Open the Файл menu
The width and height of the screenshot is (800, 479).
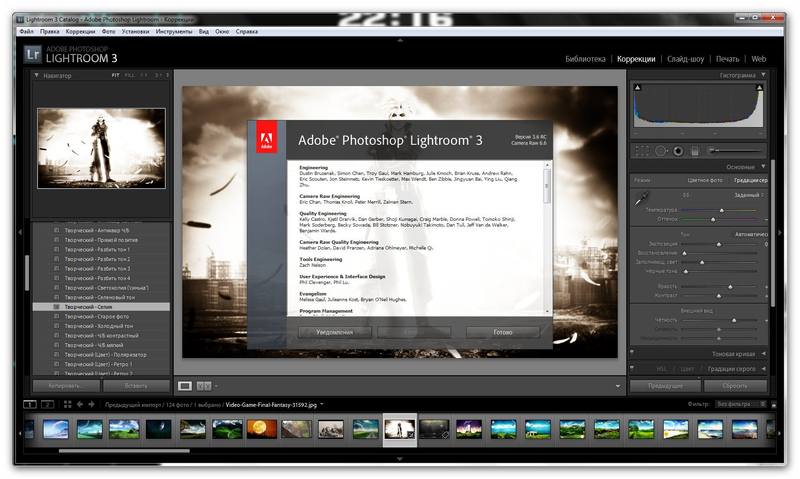(26, 32)
